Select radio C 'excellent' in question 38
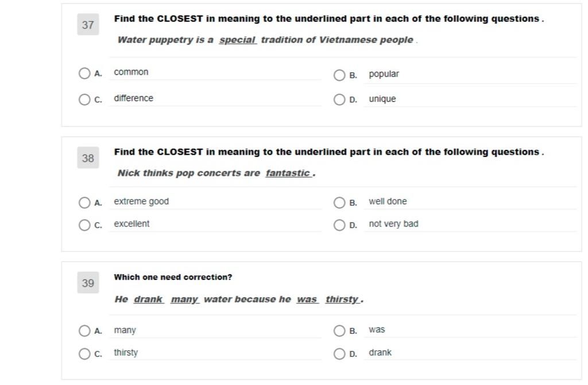The width and height of the screenshot is (588, 385). 84,225
